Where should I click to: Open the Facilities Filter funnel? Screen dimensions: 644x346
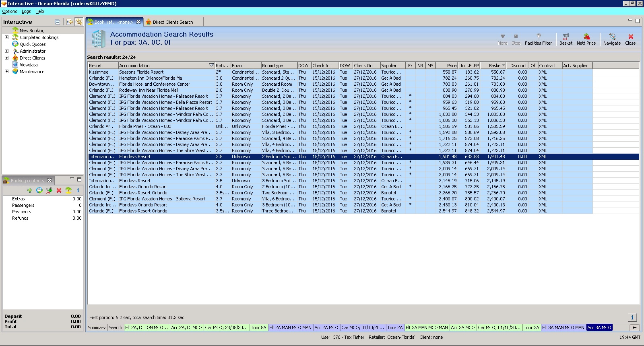538,37
